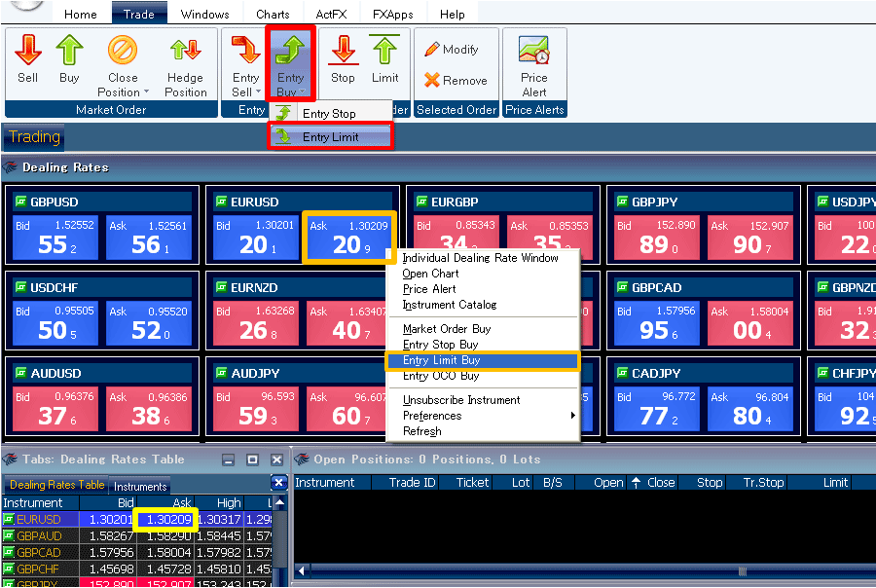Click the left arrow of Open Positions scrollbar

tap(302, 570)
